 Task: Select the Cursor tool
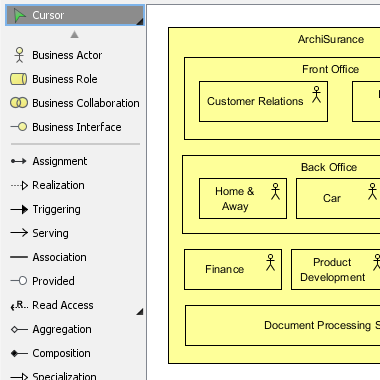tap(75, 15)
